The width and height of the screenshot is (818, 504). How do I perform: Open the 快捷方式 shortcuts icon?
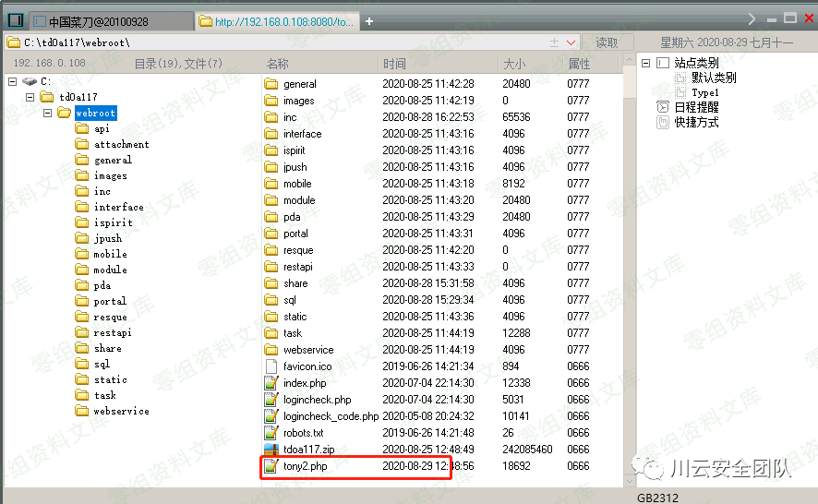[x=663, y=122]
